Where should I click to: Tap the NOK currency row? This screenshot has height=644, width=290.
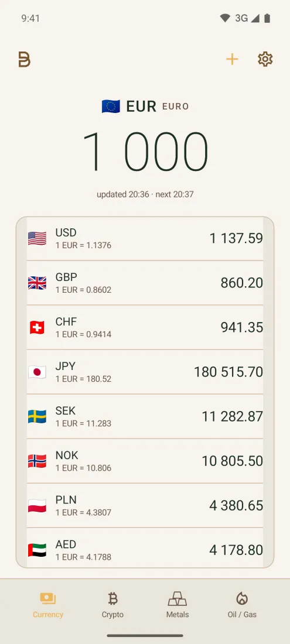pyautogui.click(x=145, y=461)
